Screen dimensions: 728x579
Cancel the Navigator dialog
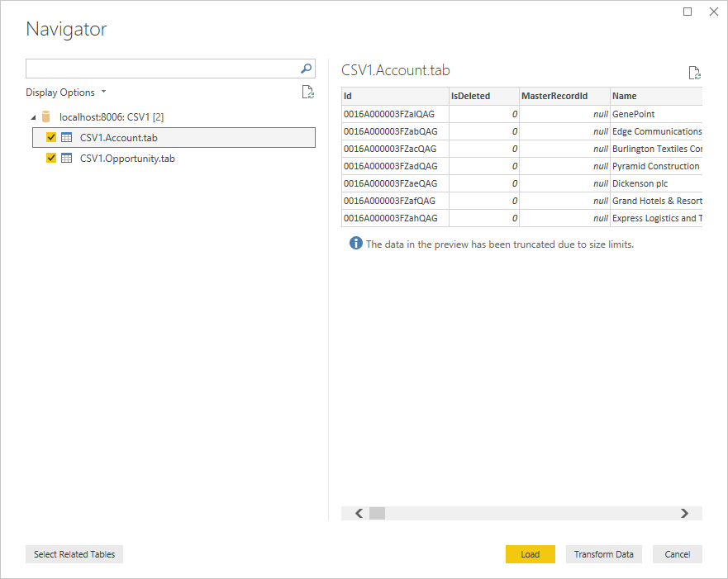[677, 554]
